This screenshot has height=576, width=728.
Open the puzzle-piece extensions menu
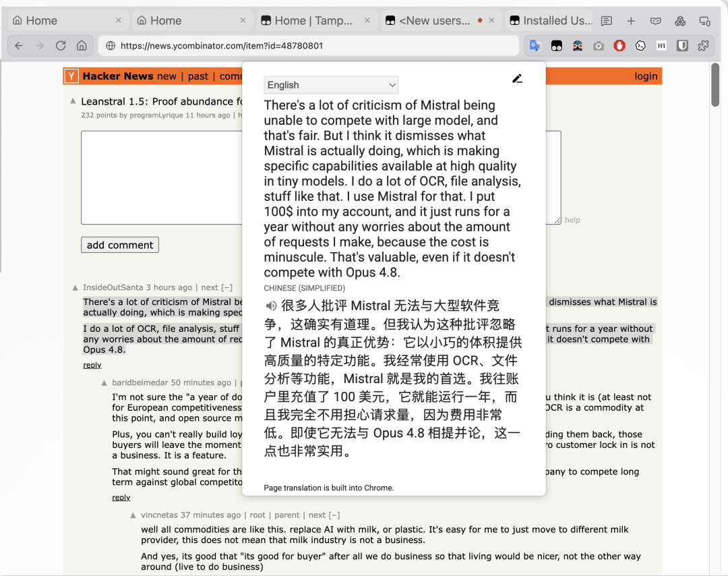(x=703, y=45)
